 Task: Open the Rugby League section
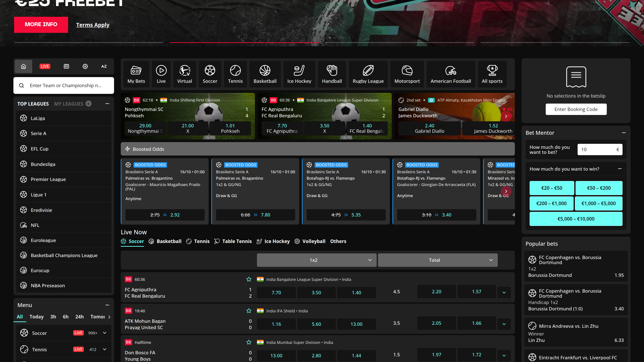coord(368,74)
